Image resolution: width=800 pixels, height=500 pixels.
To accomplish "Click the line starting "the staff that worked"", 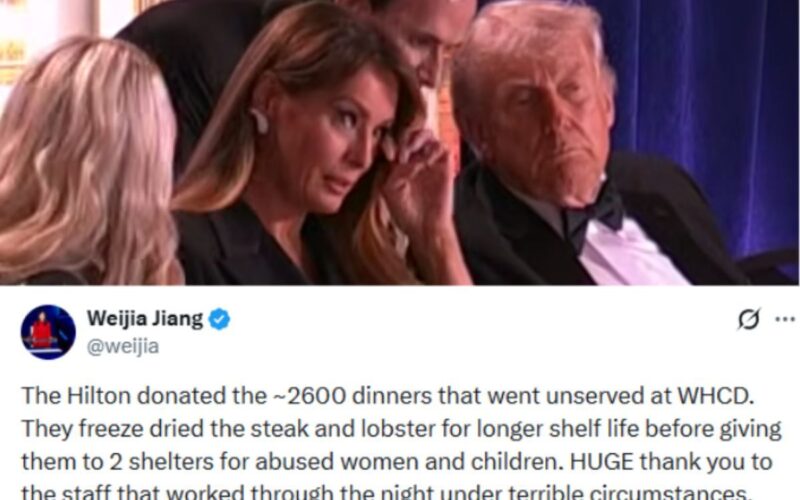I will click(x=386, y=492).
